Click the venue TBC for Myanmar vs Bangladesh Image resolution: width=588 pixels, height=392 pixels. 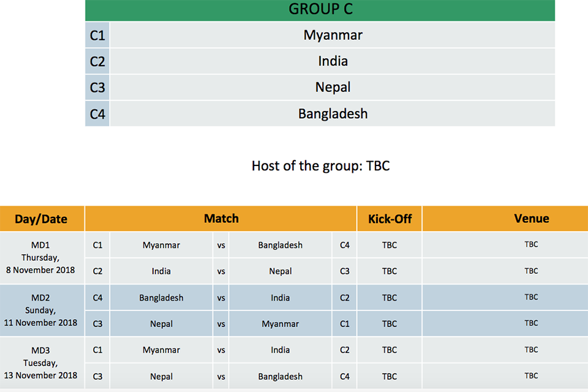pos(531,244)
